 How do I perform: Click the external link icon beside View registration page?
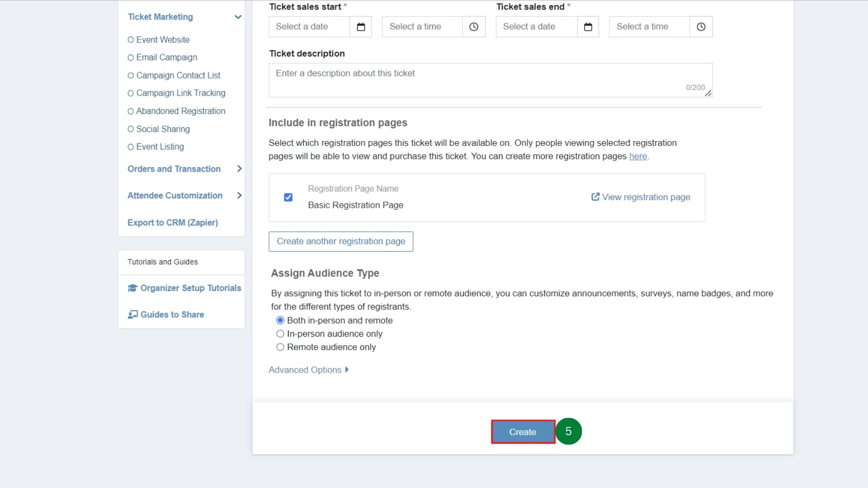pos(595,197)
